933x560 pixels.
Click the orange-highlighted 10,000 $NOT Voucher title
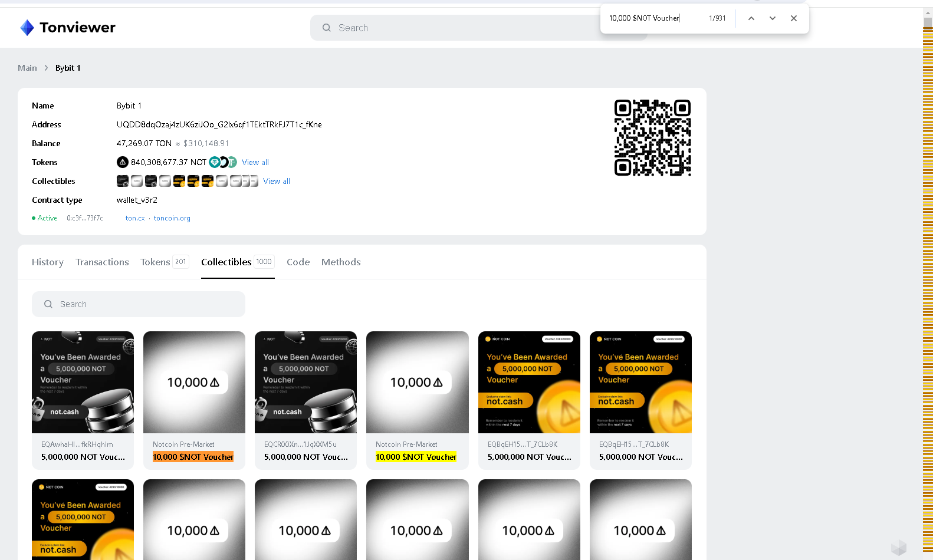pyautogui.click(x=193, y=457)
